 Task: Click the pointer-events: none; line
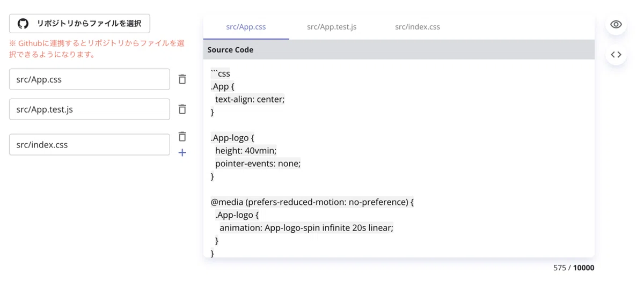(x=258, y=164)
